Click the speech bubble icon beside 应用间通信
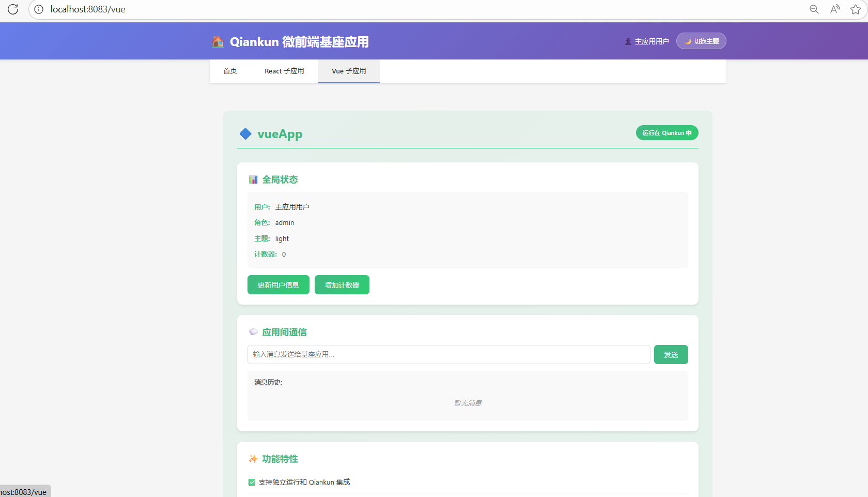Screen dimensions: 868x497 tap(253, 332)
